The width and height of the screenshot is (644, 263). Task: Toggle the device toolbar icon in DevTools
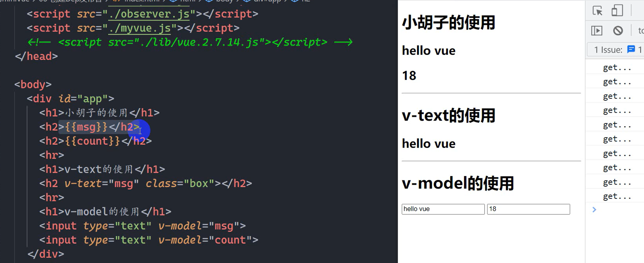tap(617, 10)
